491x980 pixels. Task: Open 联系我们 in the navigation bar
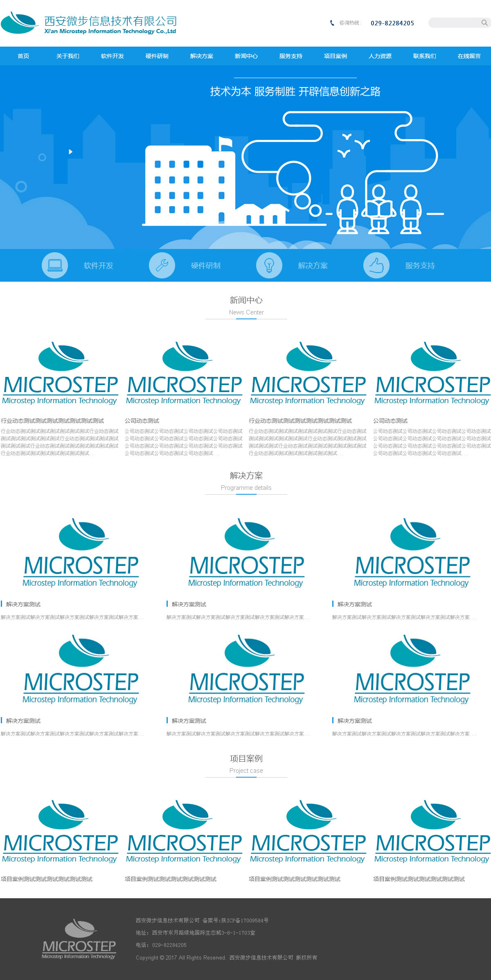click(x=424, y=56)
